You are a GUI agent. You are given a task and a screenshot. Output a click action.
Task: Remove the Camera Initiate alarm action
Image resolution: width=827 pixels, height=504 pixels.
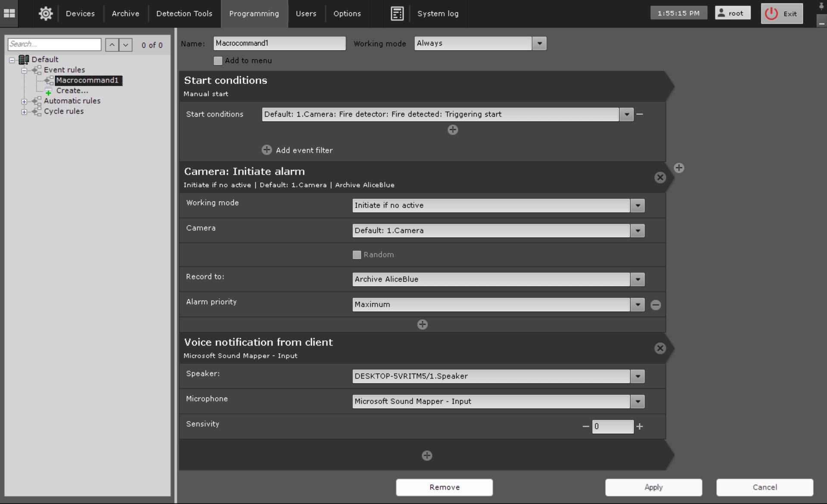(660, 177)
